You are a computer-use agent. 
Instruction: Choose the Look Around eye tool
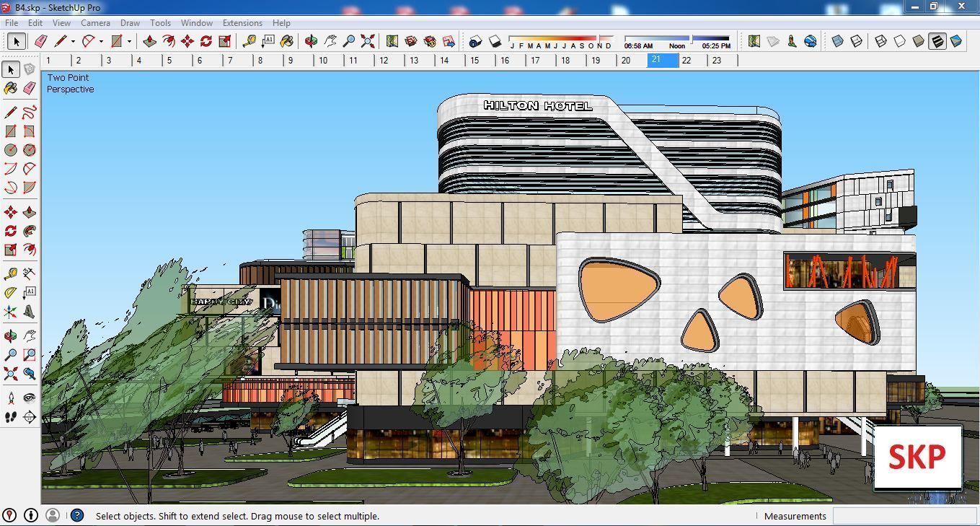point(29,398)
